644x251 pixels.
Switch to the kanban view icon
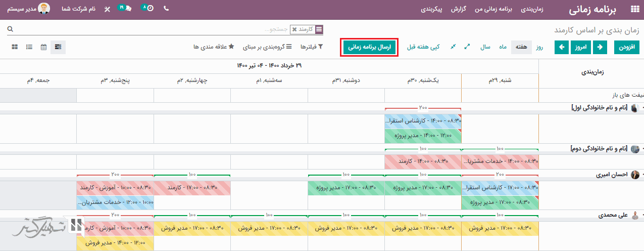pos(15,47)
